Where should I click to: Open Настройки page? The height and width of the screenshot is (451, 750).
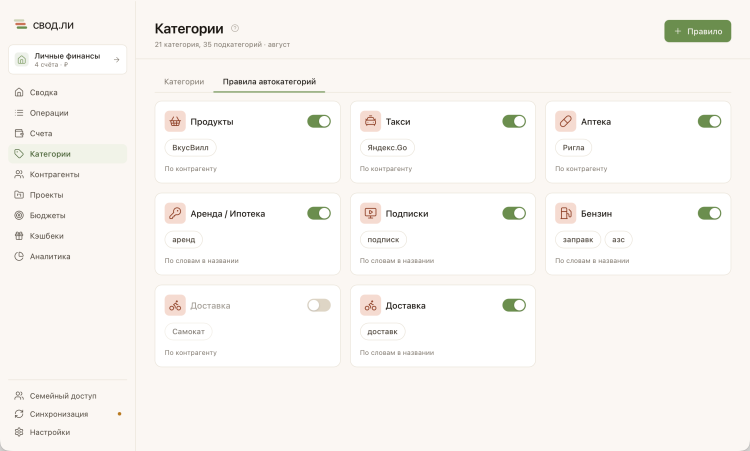point(67,432)
